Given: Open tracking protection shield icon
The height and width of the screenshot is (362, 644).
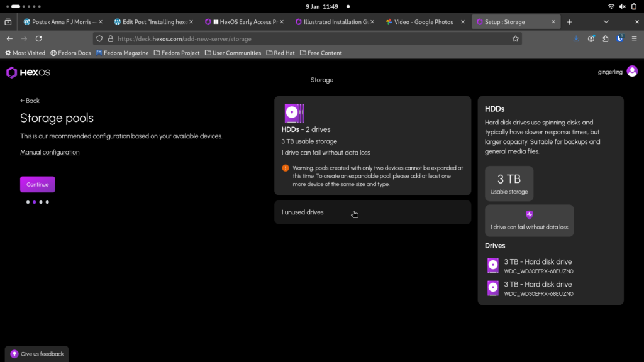Looking at the screenshot, I should click(99, 38).
